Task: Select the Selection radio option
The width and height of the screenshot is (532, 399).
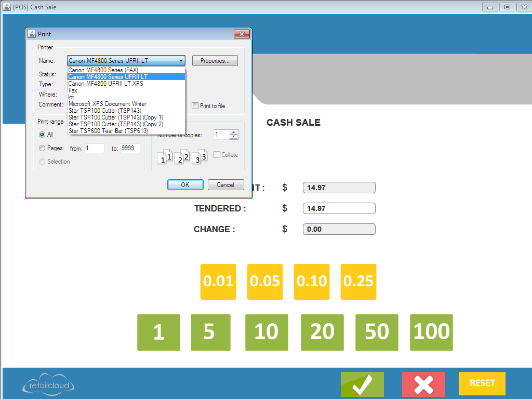Action: coord(42,162)
